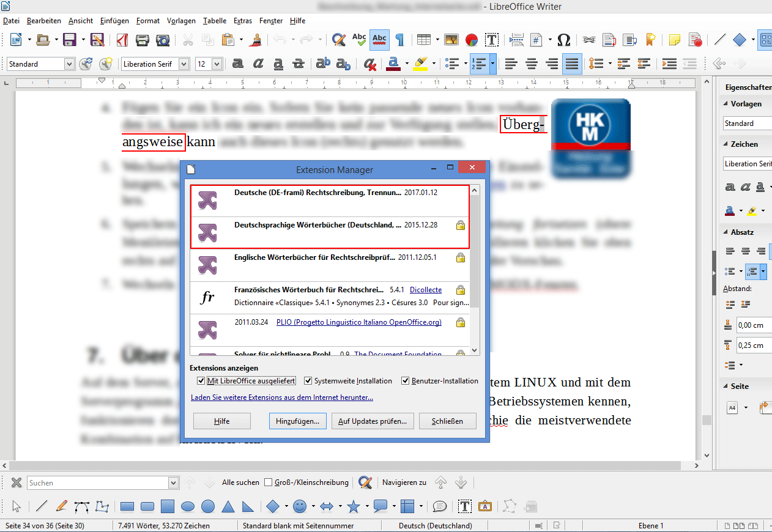Viewport: 772px width, 532px height.
Task: Clear direct formatting icon
Action: click(x=369, y=64)
